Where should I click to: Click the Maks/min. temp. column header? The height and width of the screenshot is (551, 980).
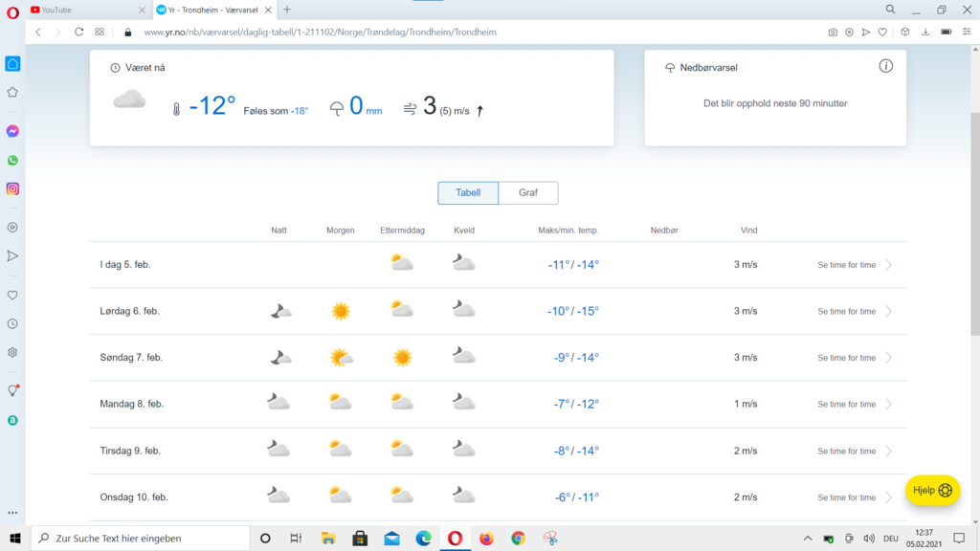click(x=568, y=230)
